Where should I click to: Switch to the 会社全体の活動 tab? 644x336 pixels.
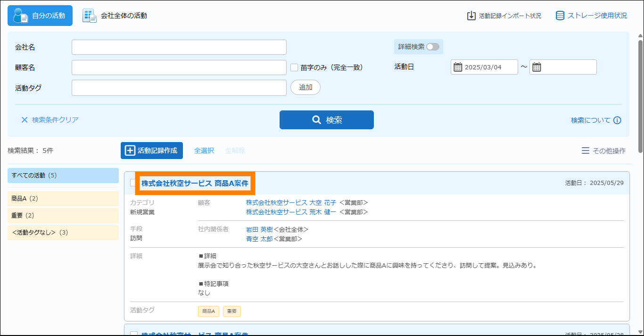point(115,16)
